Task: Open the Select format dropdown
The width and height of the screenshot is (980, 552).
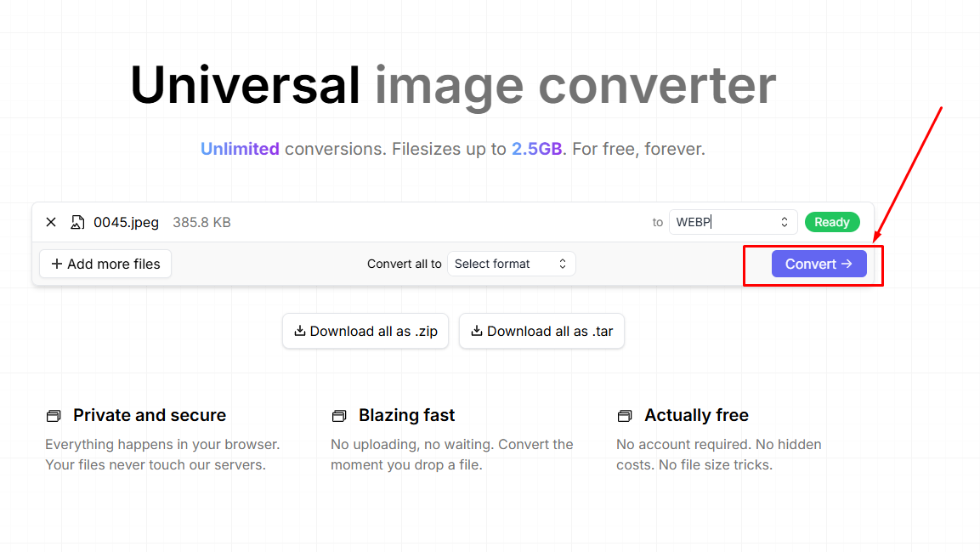Action: [511, 264]
